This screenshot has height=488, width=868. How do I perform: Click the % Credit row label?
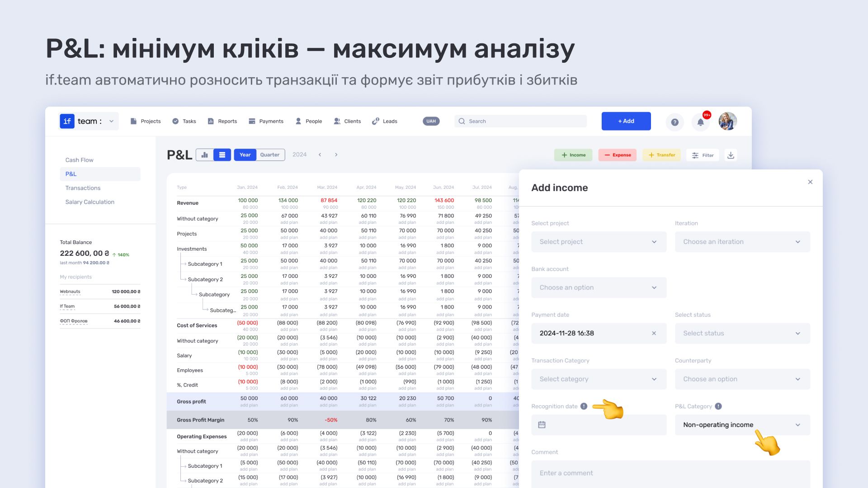click(x=187, y=385)
